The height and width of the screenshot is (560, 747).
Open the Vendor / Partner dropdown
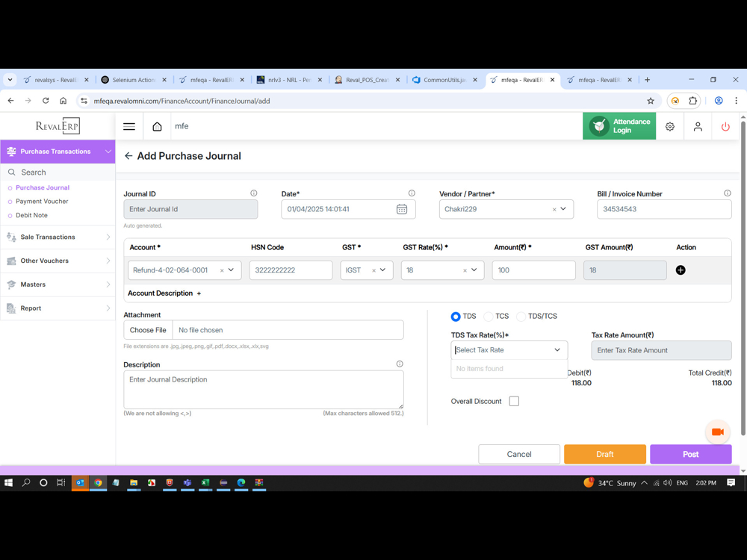[x=563, y=210]
